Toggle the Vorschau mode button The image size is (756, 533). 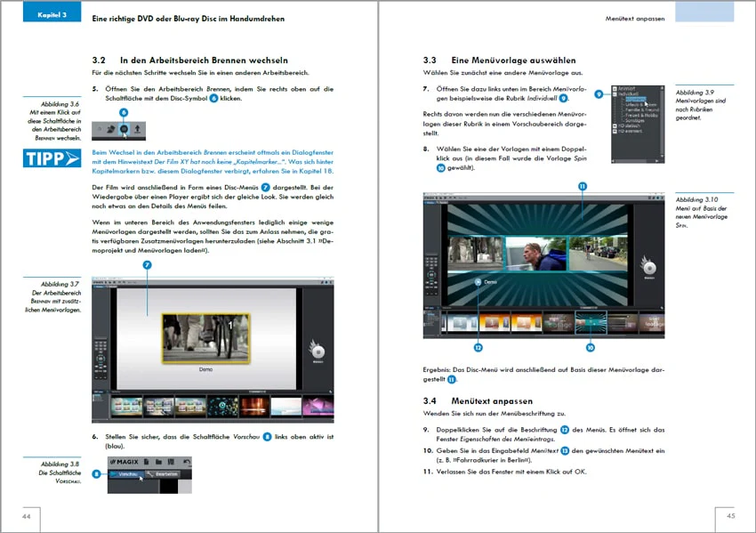[x=126, y=474]
